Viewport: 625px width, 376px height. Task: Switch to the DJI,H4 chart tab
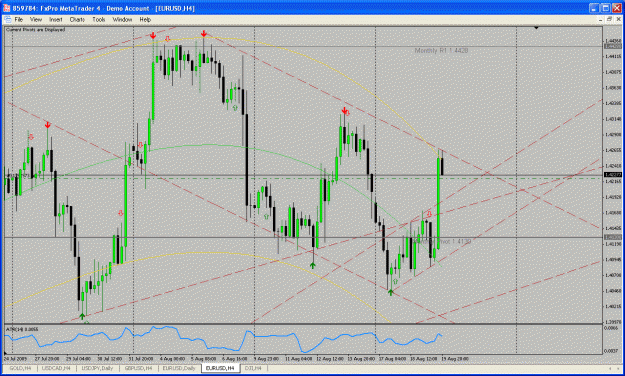(253, 368)
